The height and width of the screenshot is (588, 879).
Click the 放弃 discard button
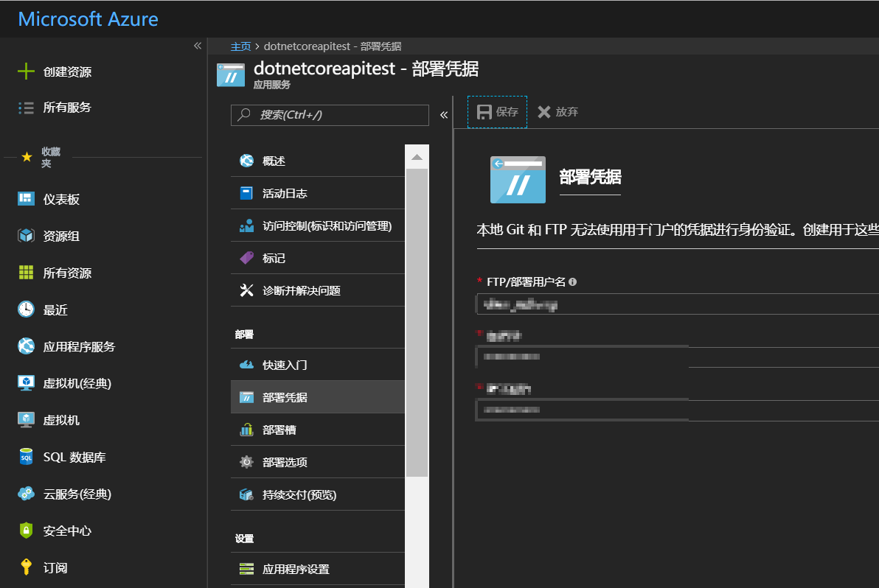tap(557, 112)
